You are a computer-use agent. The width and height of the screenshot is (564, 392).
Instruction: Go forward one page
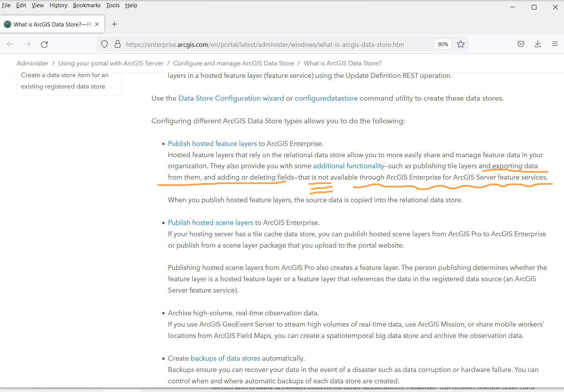click(27, 44)
